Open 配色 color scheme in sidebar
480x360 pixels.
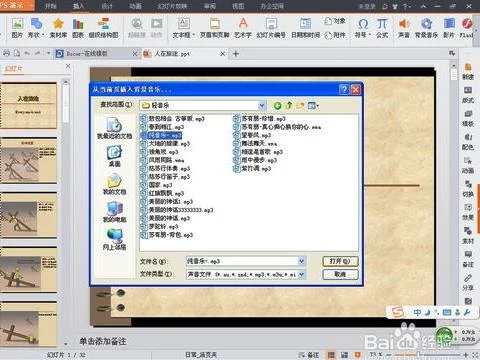tap(468, 142)
